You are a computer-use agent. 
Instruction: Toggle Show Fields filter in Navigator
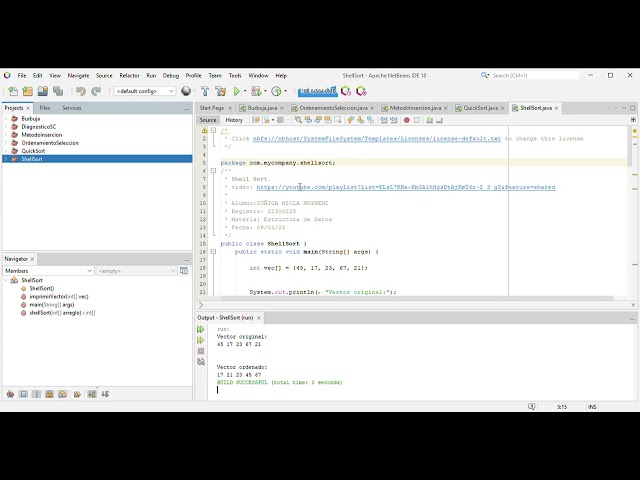pos(23,394)
